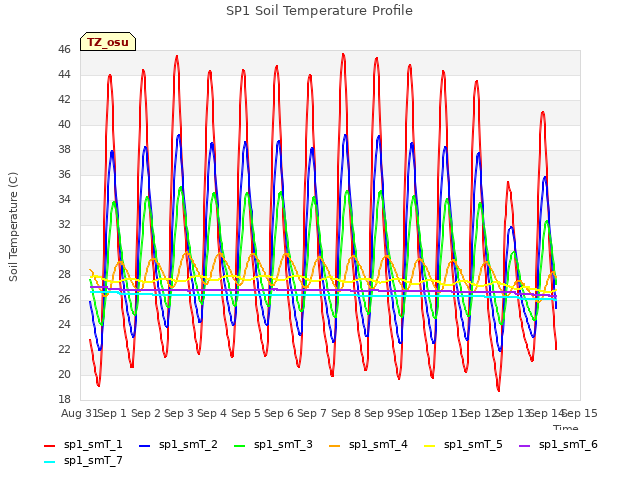Click the 36 y-axis tick label
Screen dimensions: 640x480
click(64, 174)
